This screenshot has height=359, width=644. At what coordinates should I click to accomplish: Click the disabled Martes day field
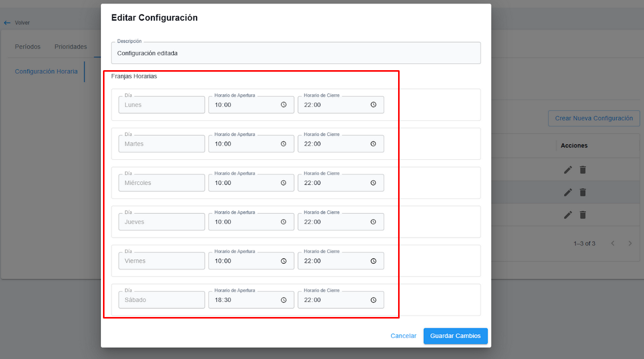click(161, 144)
